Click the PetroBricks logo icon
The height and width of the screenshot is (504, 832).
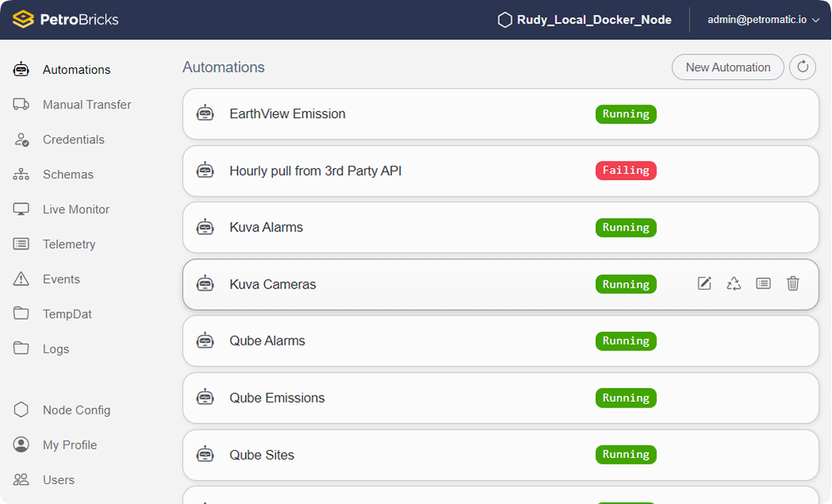tap(23, 19)
